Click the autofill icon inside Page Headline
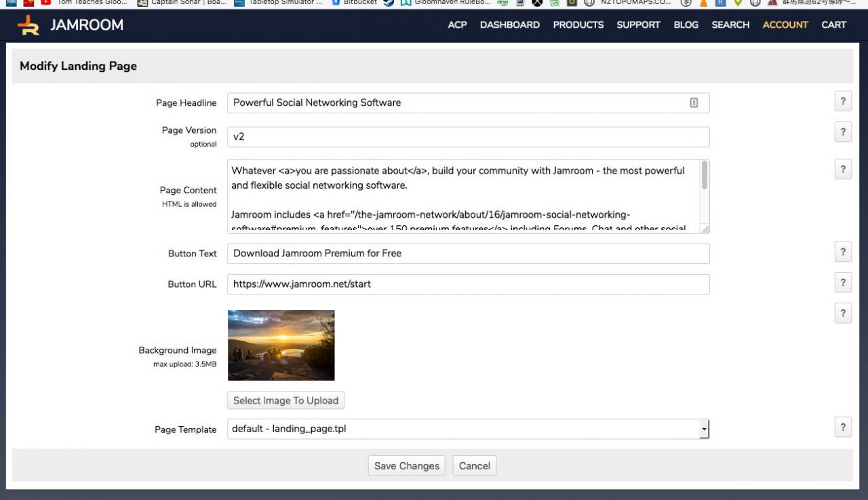This screenshot has height=500, width=868. [694, 103]
